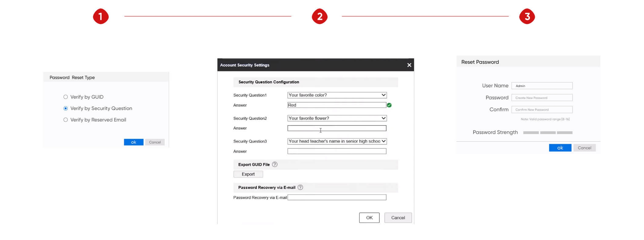Click the green checkmark beside the Red answer
Screen dimensions: 644x240
(389, 105)
